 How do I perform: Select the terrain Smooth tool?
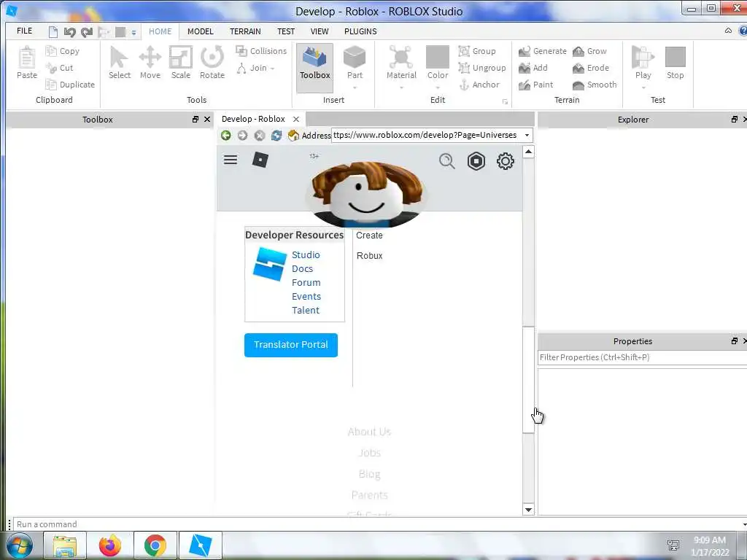point(595,85)
